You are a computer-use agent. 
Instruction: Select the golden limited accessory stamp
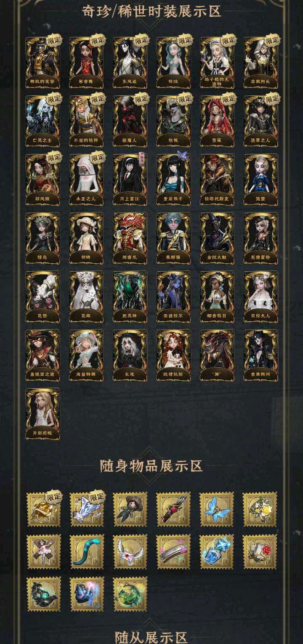click(x=44, y=509)
